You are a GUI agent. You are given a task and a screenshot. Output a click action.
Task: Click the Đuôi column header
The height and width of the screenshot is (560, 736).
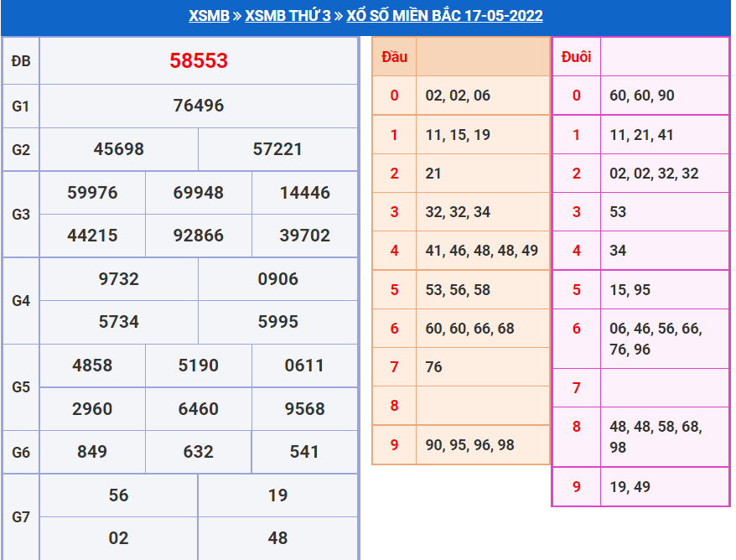577,57
